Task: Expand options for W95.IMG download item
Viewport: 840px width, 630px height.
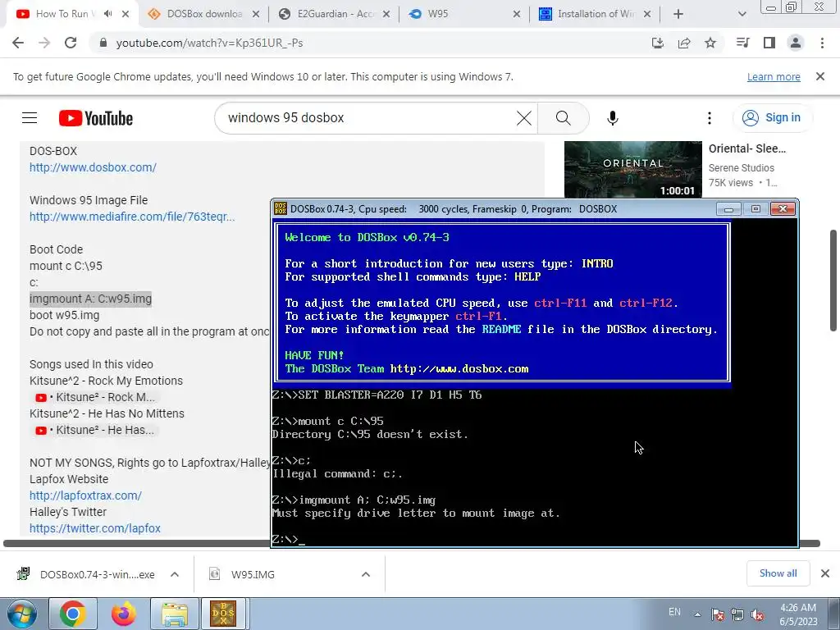Action: point(365,574)
